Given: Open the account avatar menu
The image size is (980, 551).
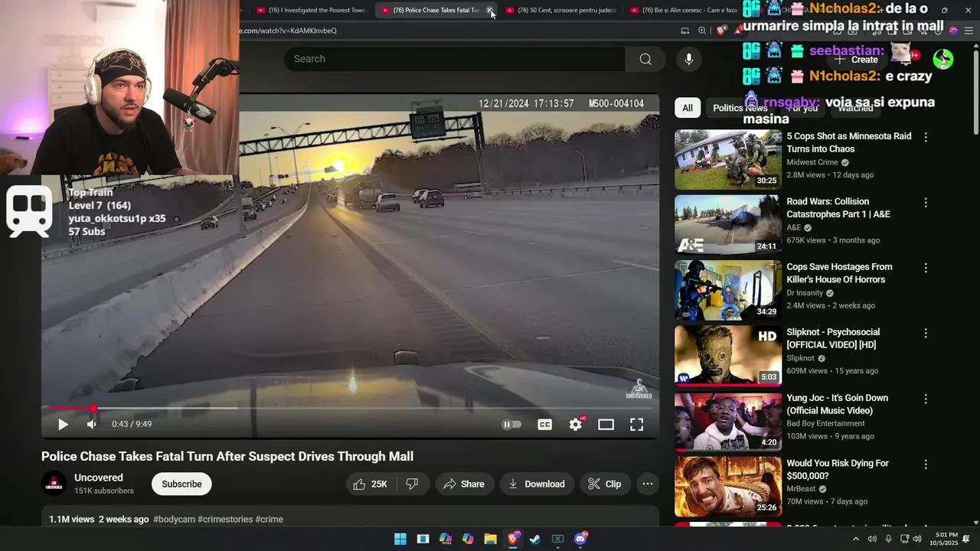Looking at the screenshot, I should (943, 59).
